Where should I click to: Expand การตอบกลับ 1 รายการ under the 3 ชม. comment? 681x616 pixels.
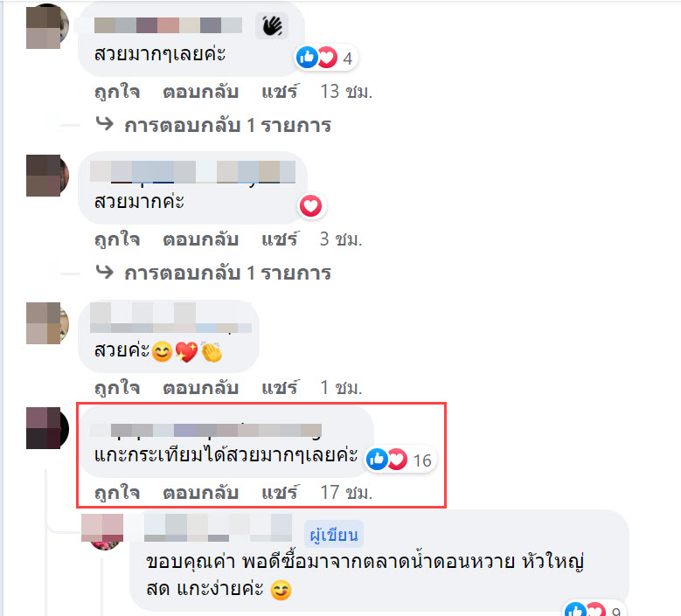227,273
